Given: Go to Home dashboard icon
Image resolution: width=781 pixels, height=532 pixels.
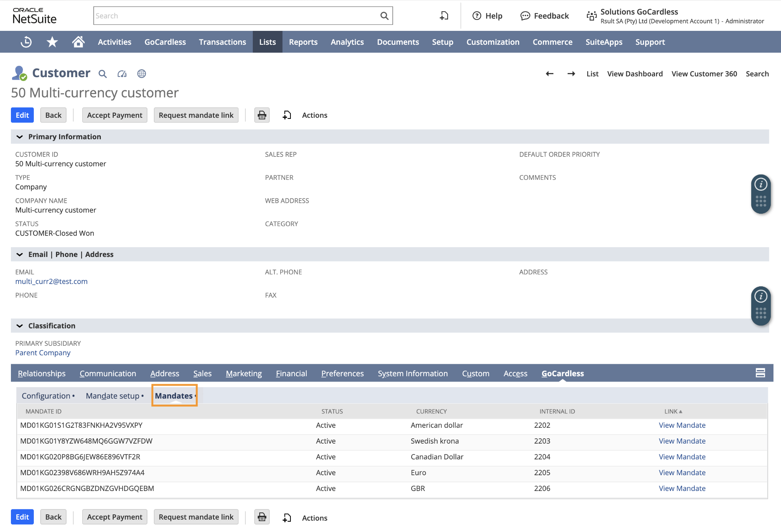Looking at the screenshot, I should [78, 42].
